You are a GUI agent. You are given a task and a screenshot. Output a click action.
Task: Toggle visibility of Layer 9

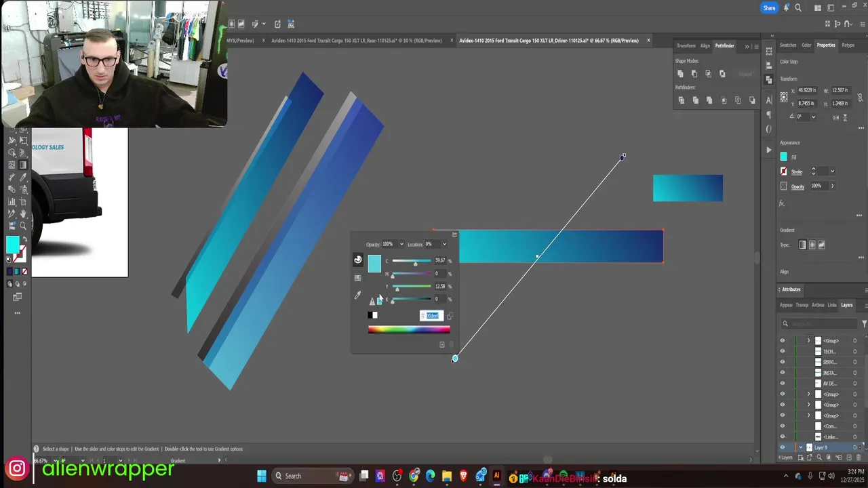pos(783,447)
